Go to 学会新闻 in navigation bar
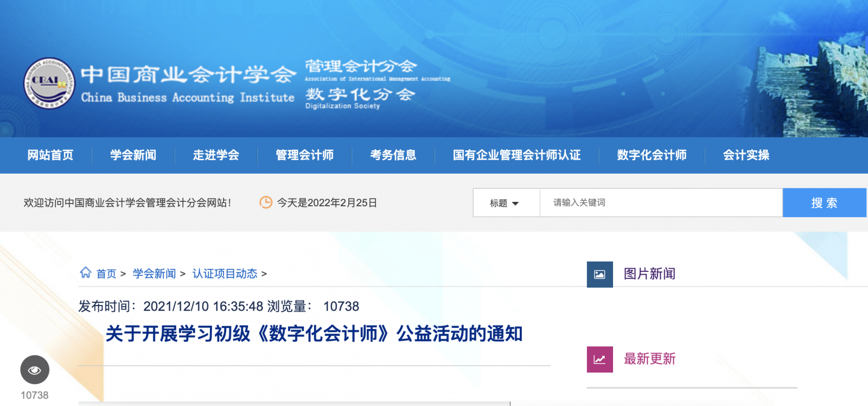 point(133,155)
